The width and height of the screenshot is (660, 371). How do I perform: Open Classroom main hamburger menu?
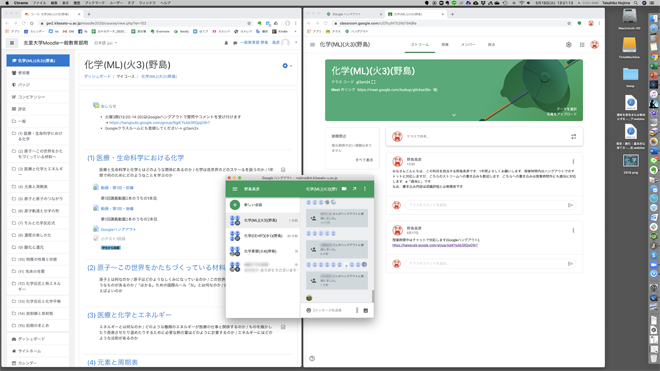coord(312,45)
